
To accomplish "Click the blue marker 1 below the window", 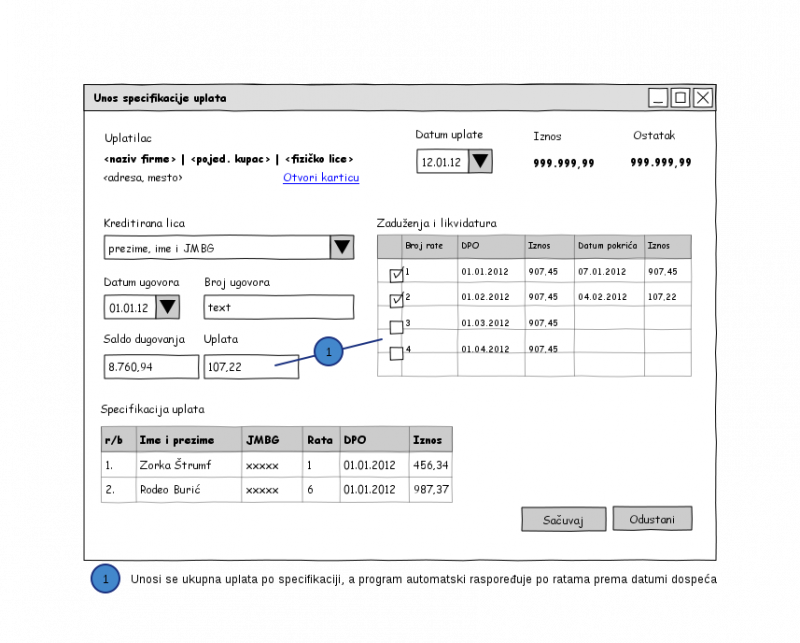I will [x=105, y=578].
